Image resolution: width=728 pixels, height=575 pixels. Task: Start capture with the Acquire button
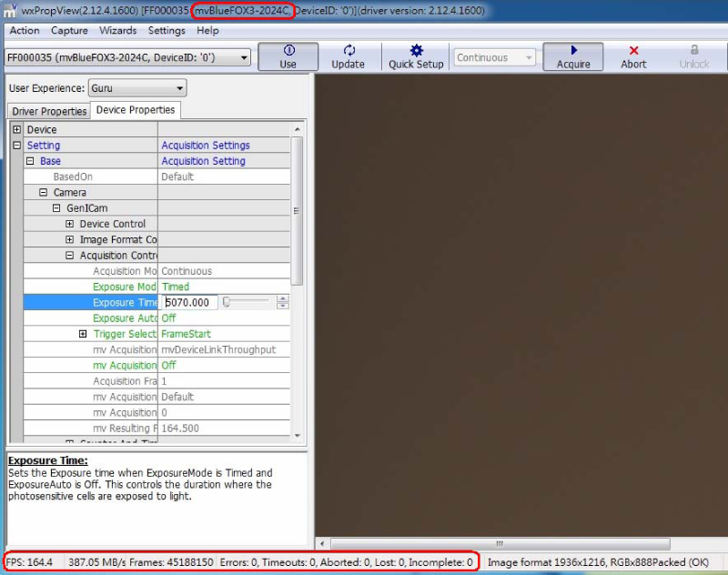click(x=573, y=56)
